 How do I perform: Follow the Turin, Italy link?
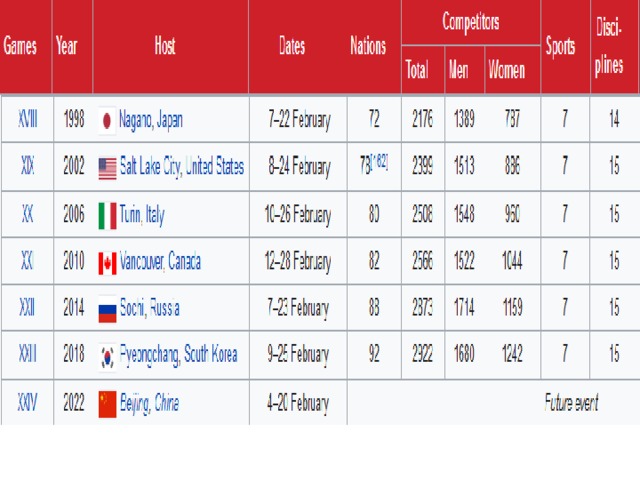tap(142, 215)
